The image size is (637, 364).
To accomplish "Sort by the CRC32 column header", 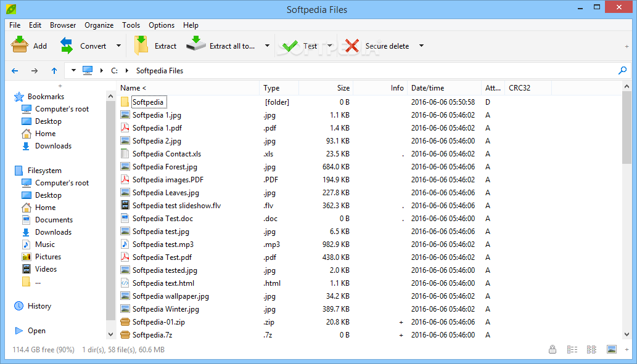I will click(x=528, y=88).
